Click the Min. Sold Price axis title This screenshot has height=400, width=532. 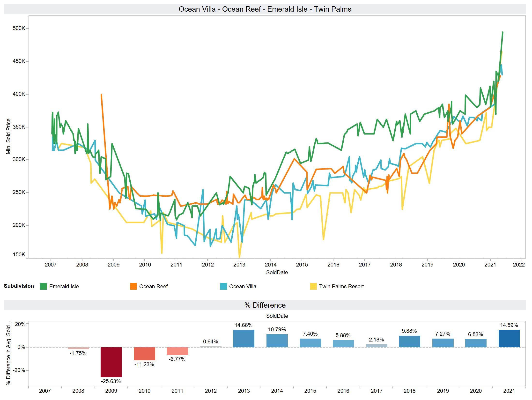(8, 136)
